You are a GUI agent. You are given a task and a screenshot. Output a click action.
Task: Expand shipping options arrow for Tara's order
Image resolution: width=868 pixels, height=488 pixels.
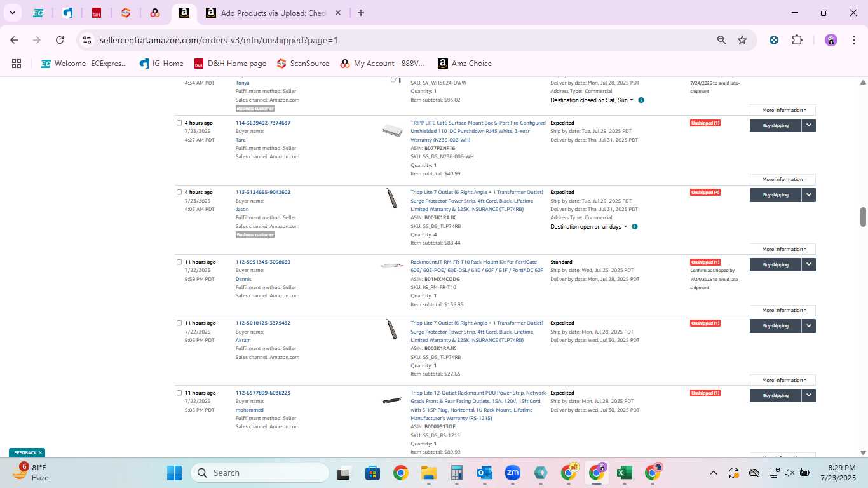(x=809, y=126)
